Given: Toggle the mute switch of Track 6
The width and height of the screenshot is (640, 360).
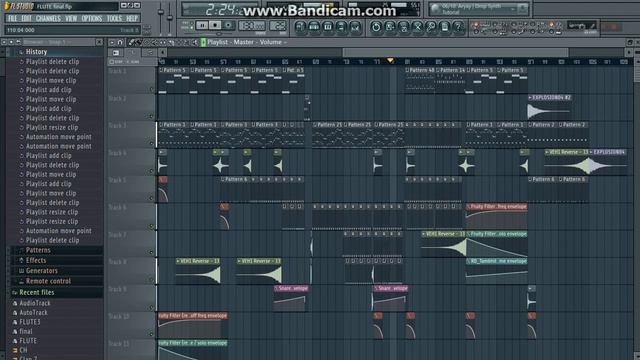Looking at the screenshot, I should (x=151, y=226).
